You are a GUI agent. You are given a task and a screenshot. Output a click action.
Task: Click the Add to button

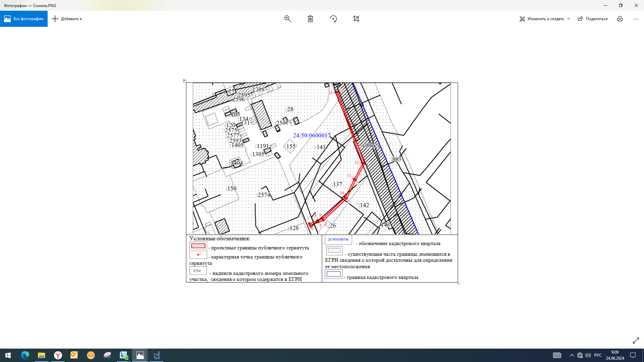(67, 19)
